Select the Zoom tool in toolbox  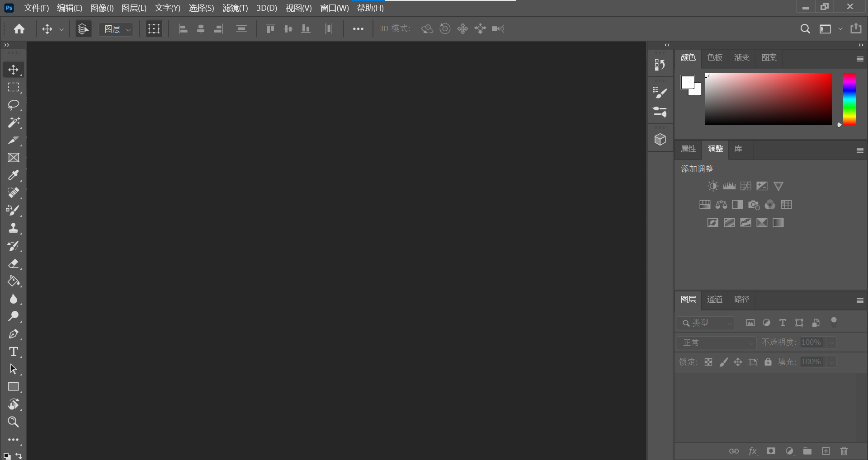14,422
